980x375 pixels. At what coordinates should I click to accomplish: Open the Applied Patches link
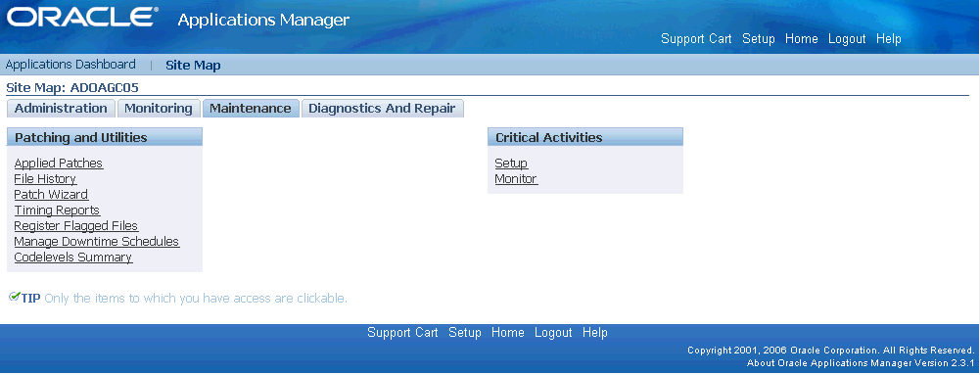[59, 164]
